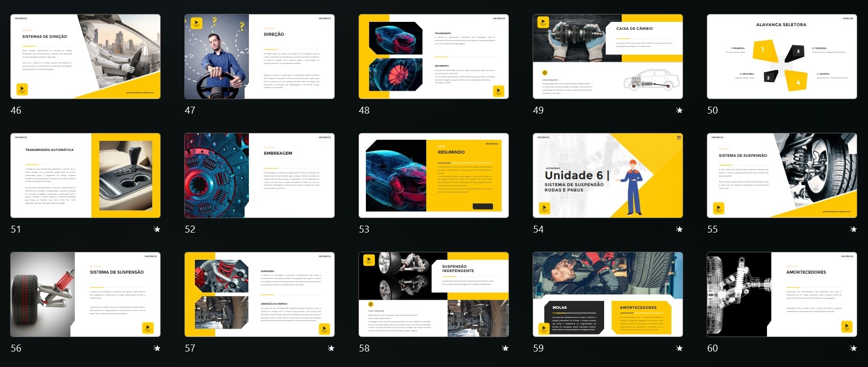The width and height of the screenshot is (868, 367).
Task: Select slide 59 with Molas and Amortecedores
Action: tap(608, 294)
